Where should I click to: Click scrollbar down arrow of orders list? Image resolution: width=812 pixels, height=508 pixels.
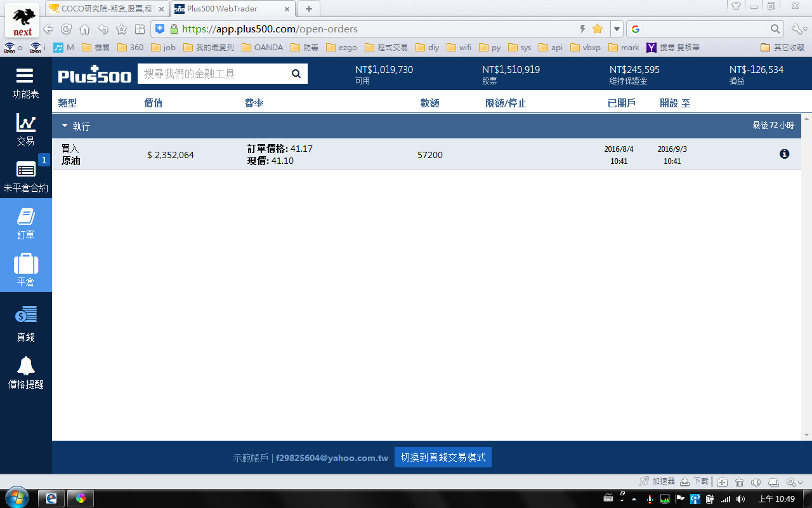point(806,435)
